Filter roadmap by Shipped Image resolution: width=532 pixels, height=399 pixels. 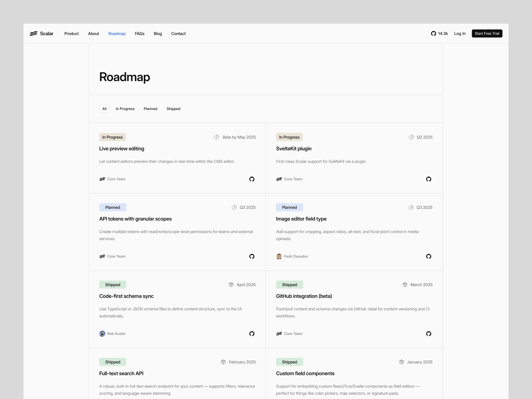173,109
